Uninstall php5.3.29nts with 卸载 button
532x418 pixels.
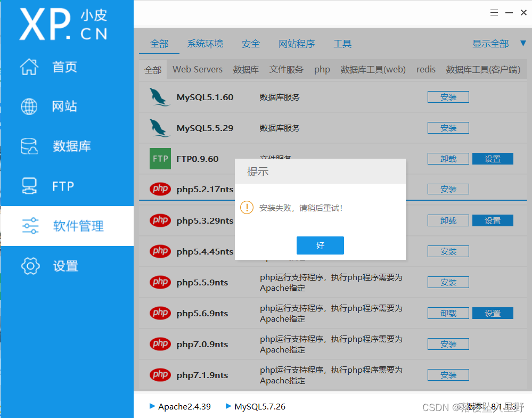pos(448,220)
